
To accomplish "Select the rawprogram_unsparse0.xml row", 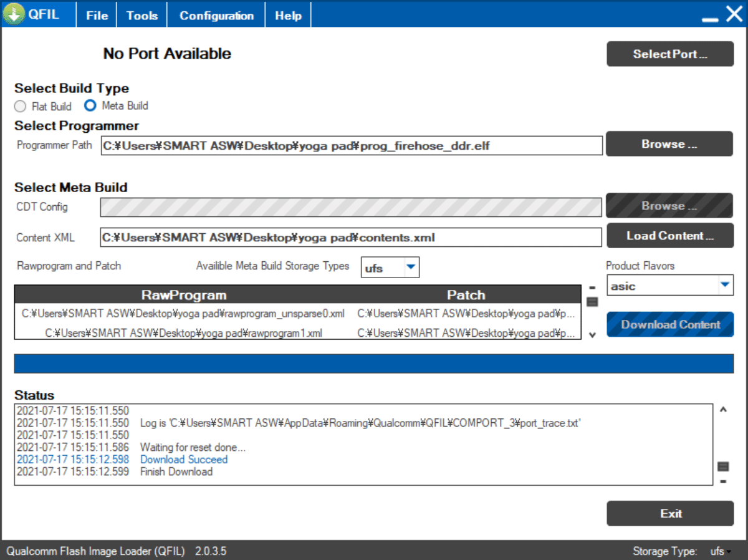I will click(297, 313).
